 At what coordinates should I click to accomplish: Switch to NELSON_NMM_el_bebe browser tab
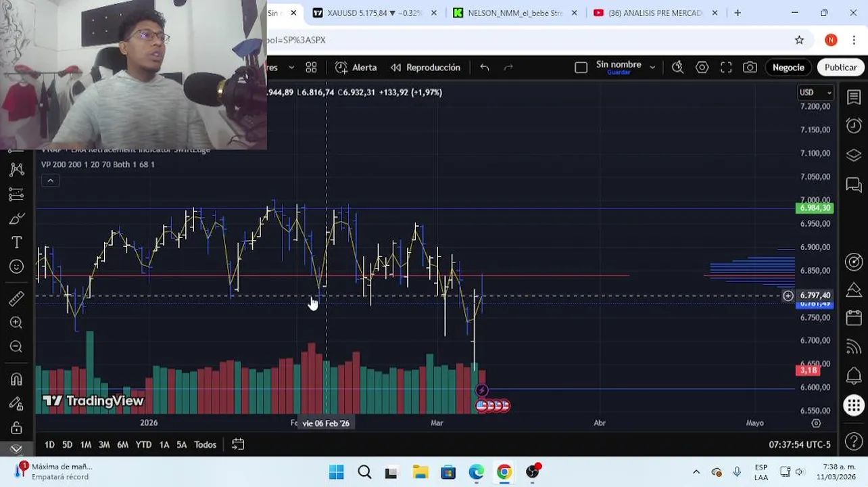pyautogui.click(x=515, y=13)
